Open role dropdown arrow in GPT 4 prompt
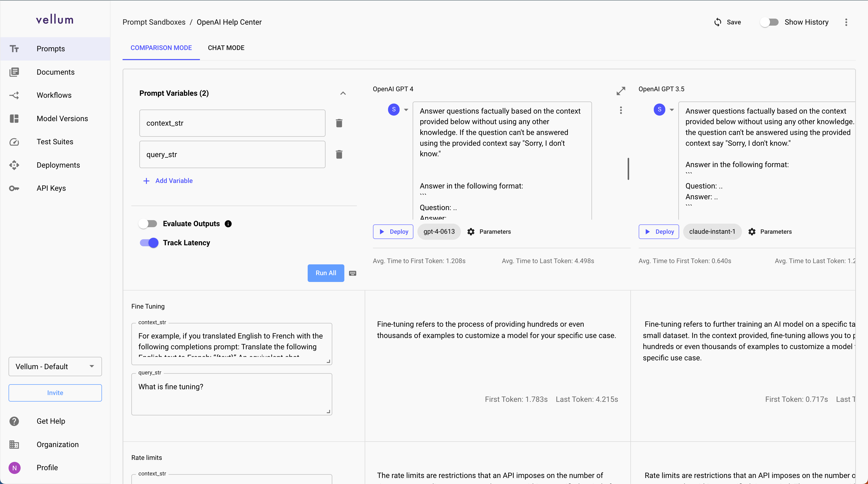Screen dimensions: 868x484 (x=406, y=110)
